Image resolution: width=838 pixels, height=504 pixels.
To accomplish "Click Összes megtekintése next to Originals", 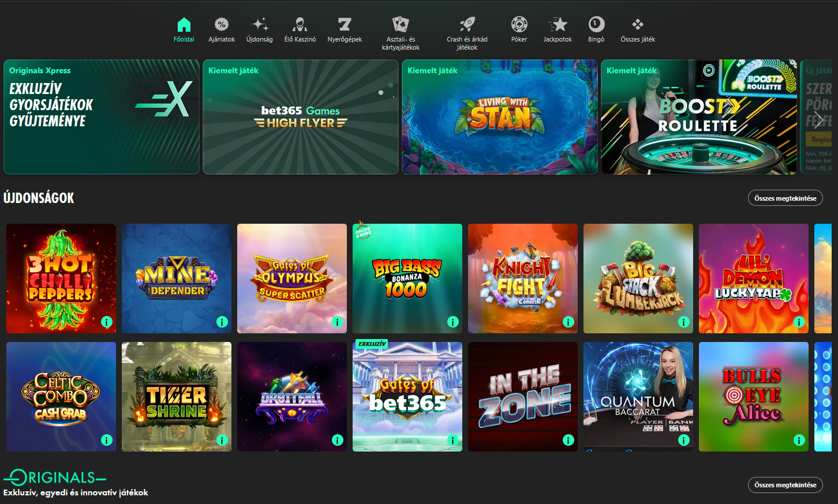I will point(785,484).
